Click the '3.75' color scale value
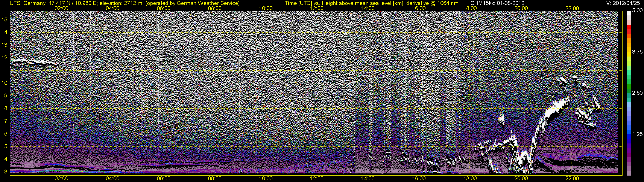Image resolution: width=644 pixels, height=182 pixels. point(637,52)
